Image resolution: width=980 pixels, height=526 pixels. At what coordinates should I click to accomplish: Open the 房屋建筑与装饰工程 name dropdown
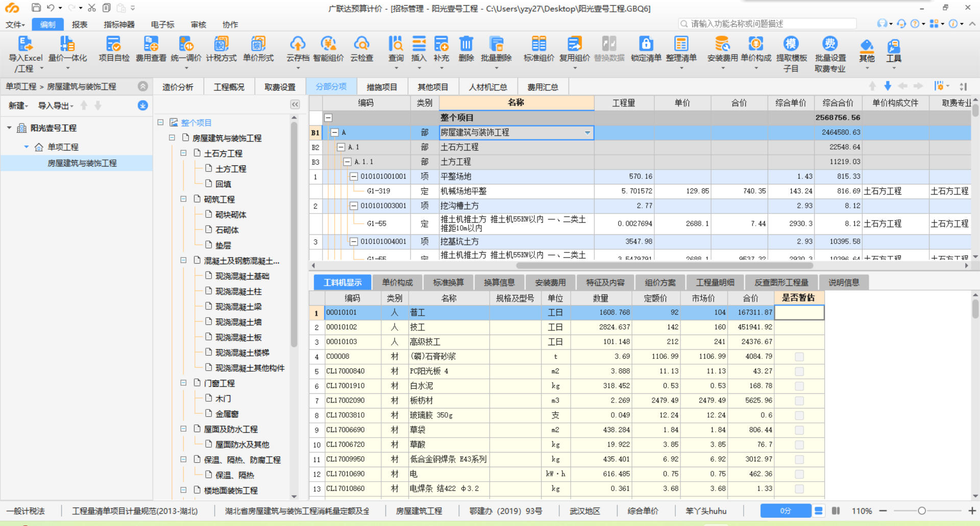[587, 133]
